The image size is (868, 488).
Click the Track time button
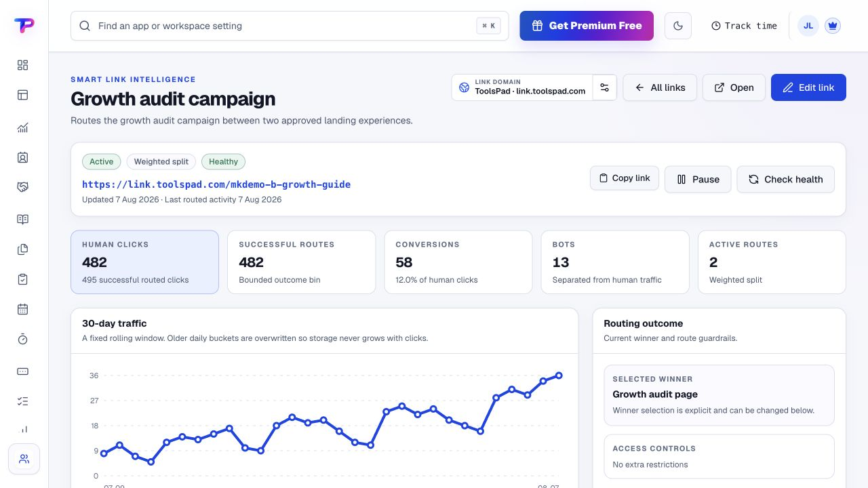point(744,26)
